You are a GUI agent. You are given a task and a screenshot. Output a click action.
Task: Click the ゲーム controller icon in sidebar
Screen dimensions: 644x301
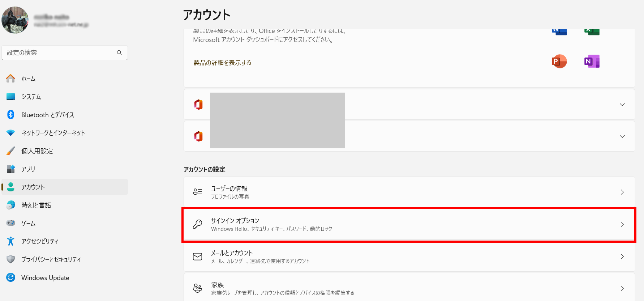(x=10, y=223)
